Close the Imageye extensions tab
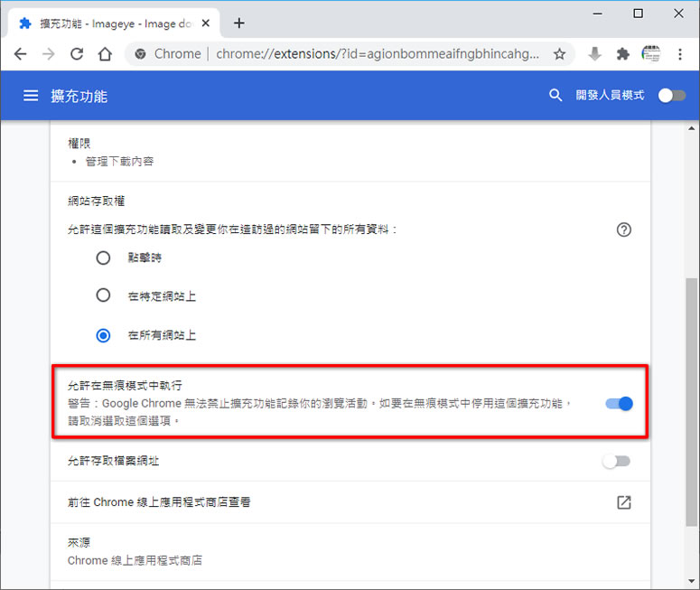 (206, 23)
